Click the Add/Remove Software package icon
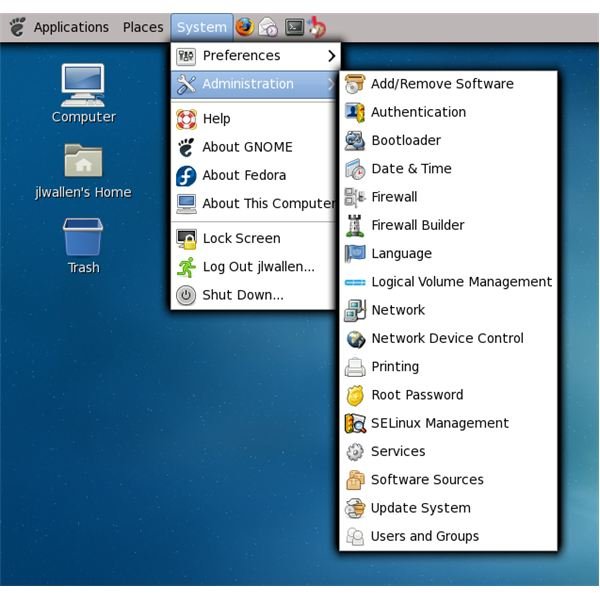Screen dimensions: 600x593 coord(355,84)
